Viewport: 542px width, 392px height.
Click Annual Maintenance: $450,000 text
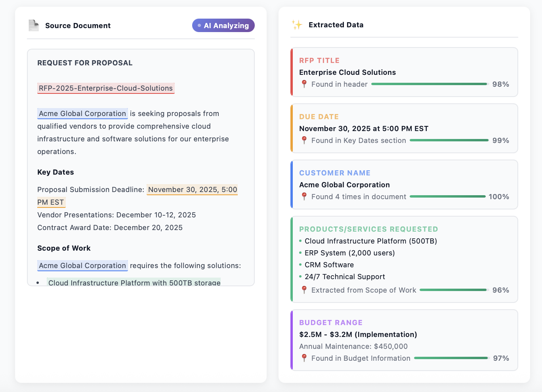click(x=353, y=346)
